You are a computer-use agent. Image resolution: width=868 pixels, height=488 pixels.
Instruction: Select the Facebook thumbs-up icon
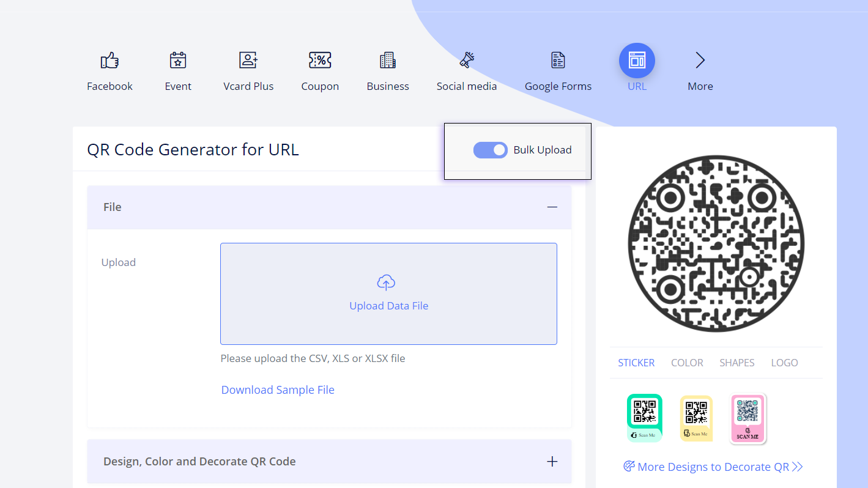109,61
